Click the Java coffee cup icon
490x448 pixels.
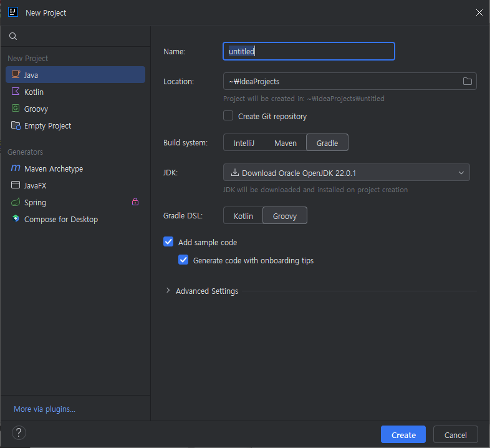16,74
